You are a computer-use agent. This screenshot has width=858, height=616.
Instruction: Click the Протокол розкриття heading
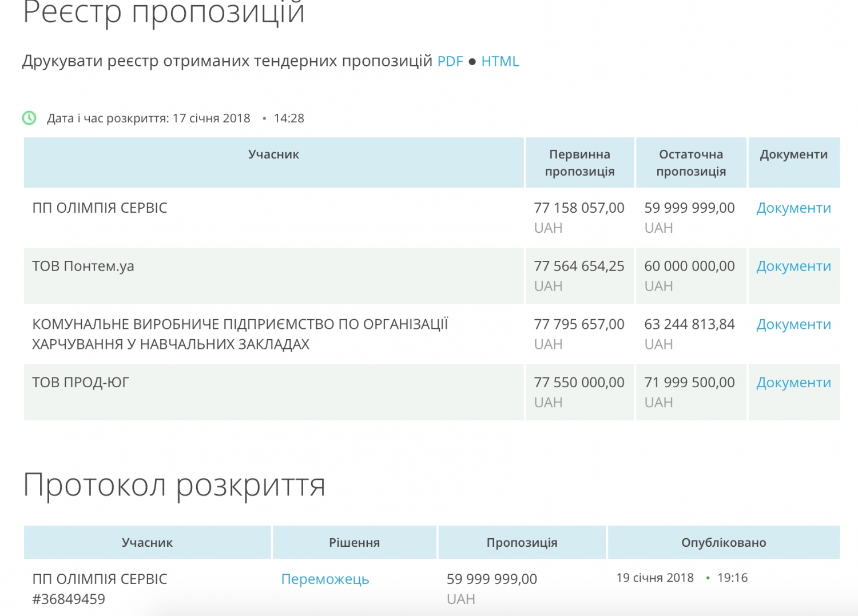coord(174,486)
